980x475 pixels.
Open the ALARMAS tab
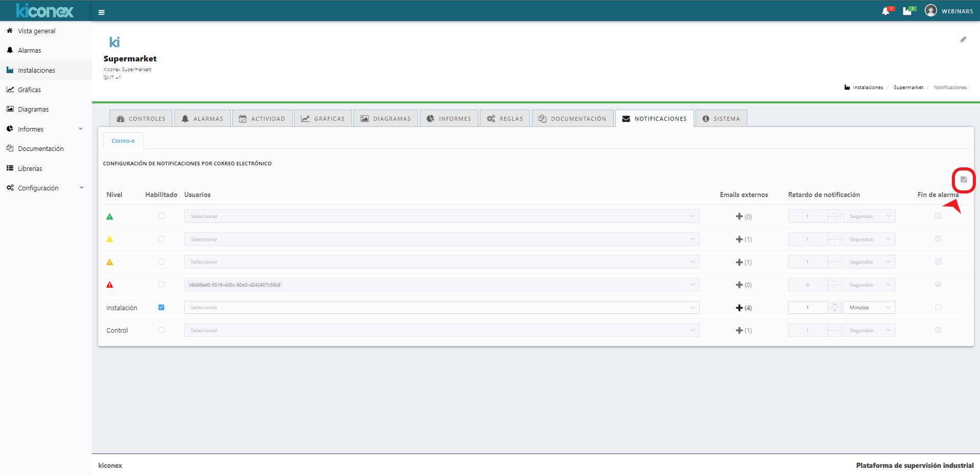tap(203, 119)
